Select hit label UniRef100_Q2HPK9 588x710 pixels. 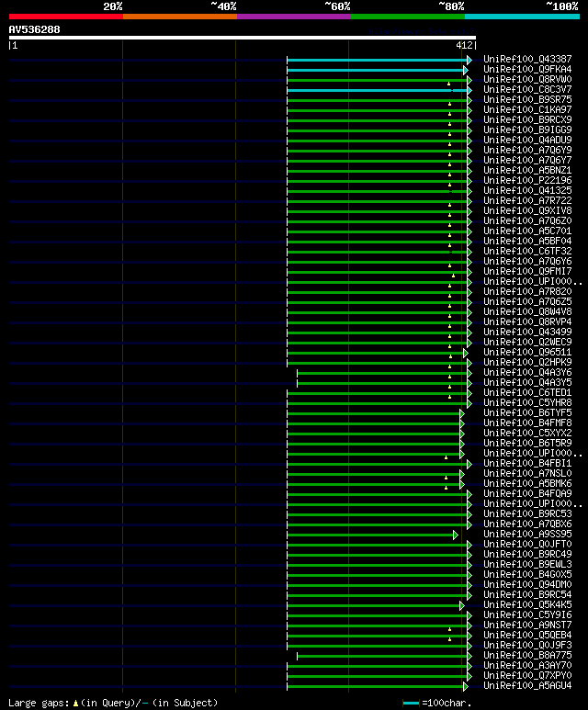pyautogui.click(x=527, y=362)
